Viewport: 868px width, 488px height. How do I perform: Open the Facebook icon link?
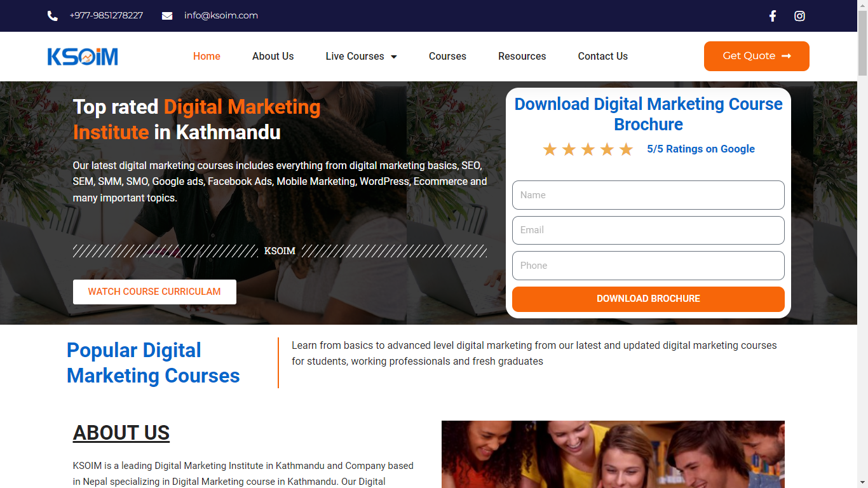773,16
